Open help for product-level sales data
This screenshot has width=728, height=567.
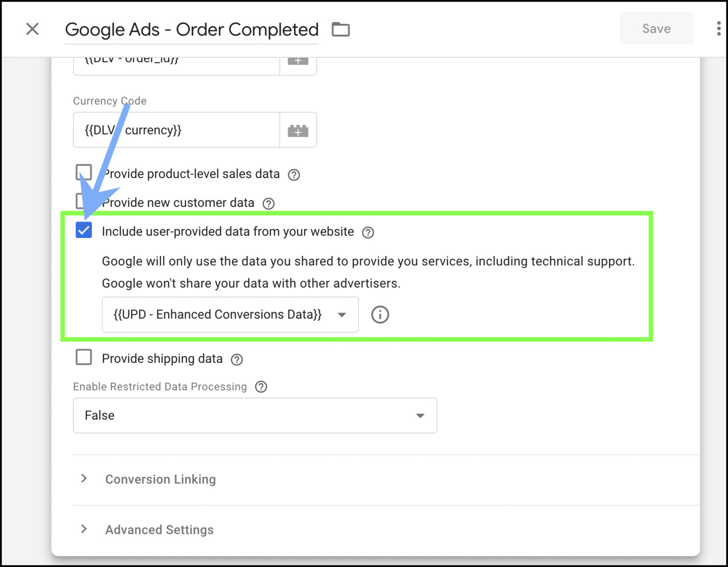293,175
